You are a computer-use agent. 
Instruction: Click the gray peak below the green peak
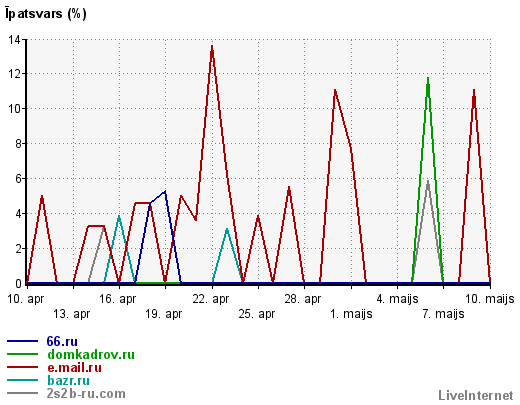coord(428,182)
